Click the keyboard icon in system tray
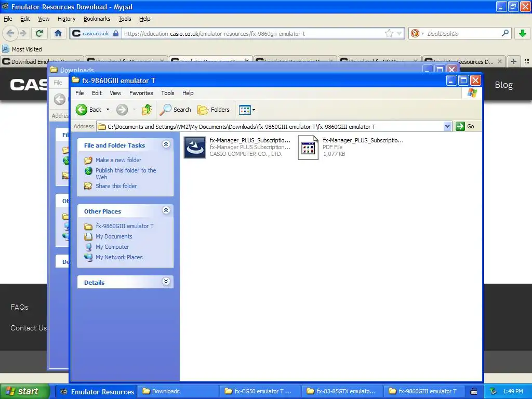Image resolution: width=532 pixels, height=399 pixels. coord(474,392)
